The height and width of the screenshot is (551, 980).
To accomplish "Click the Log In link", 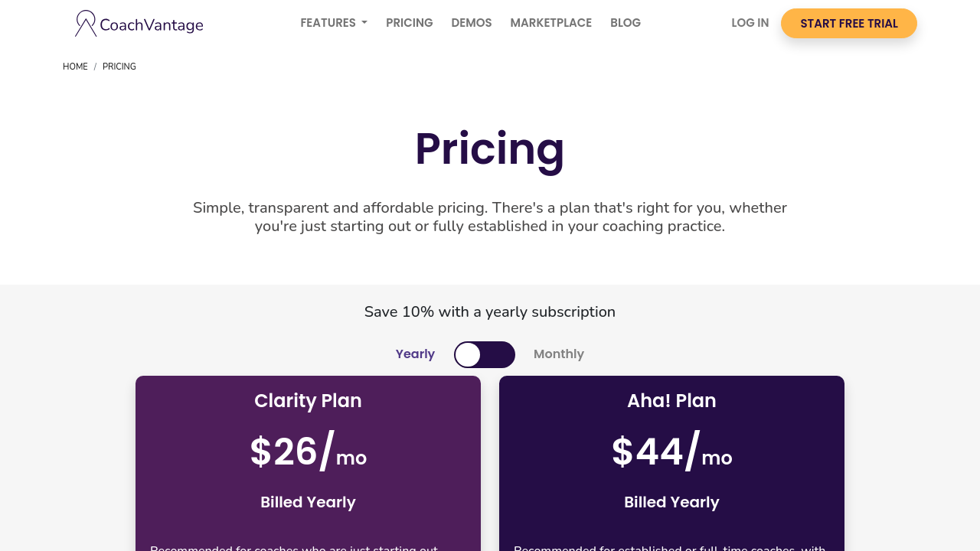I will coord(750,23).
